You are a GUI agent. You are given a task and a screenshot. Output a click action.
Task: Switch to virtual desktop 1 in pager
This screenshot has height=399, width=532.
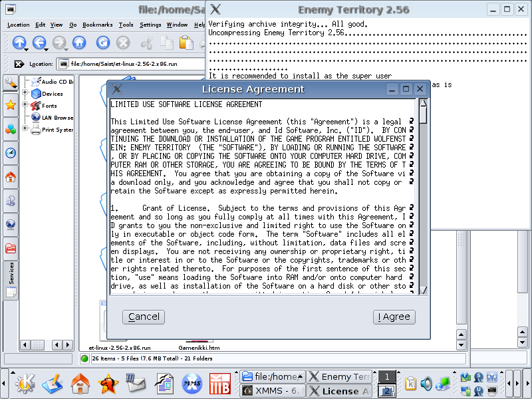coord(386,377)
